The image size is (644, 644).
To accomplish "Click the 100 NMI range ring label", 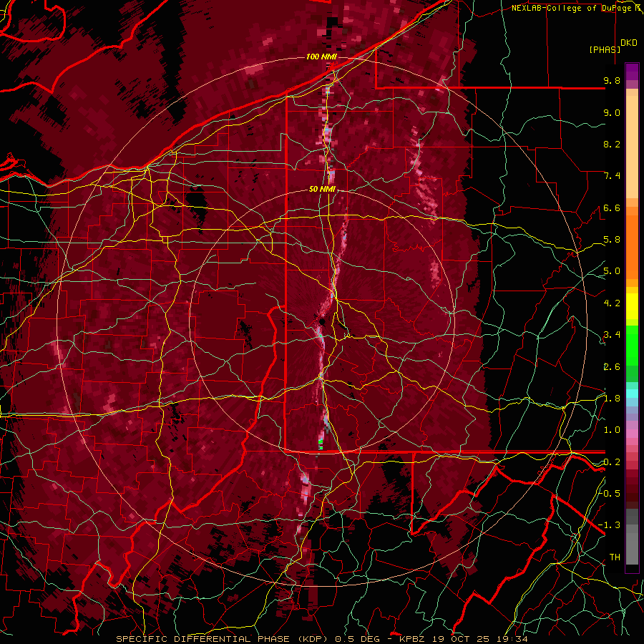I will [x=321, y=57].
